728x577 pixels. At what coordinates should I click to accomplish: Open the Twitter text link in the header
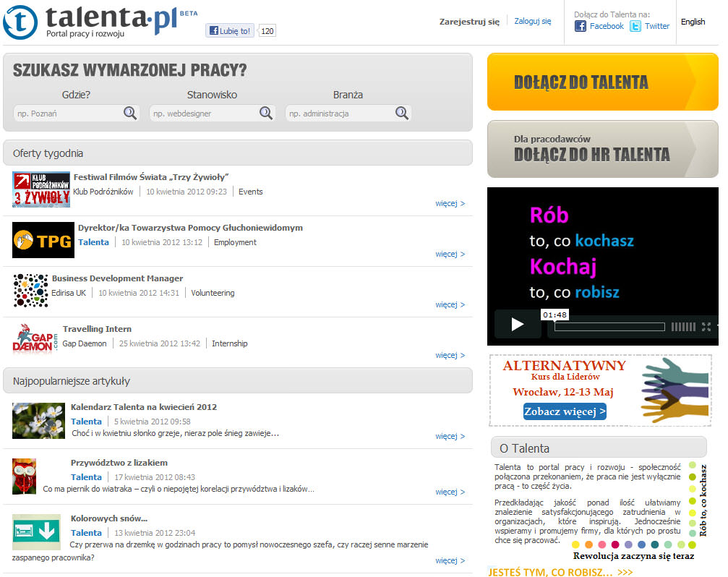(657, 26)
